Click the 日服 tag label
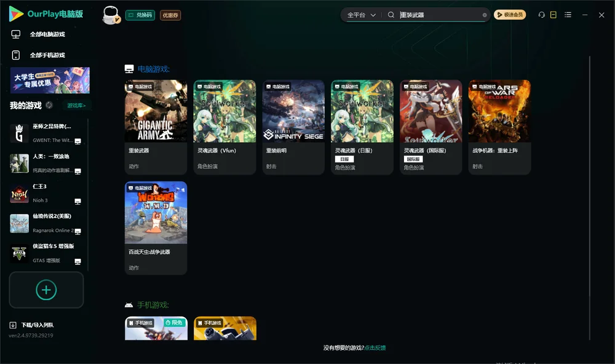Screen dimensions: 615x364 coord(344,159)
